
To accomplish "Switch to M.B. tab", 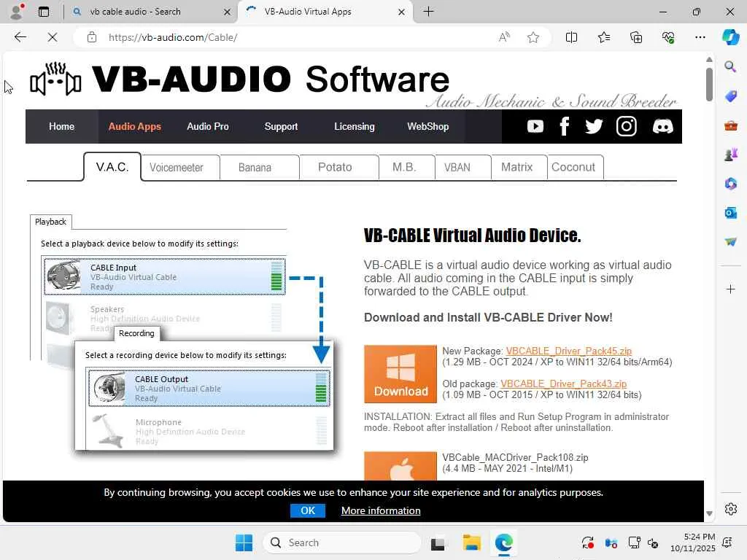I will pos(404,168).
